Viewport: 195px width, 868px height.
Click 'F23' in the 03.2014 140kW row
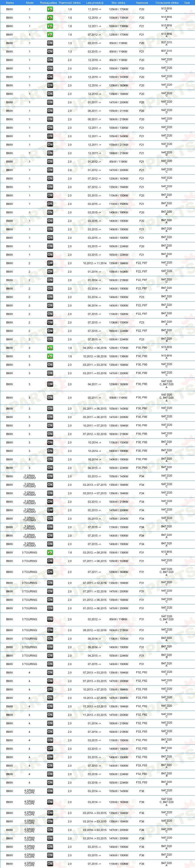click(142, 297)
